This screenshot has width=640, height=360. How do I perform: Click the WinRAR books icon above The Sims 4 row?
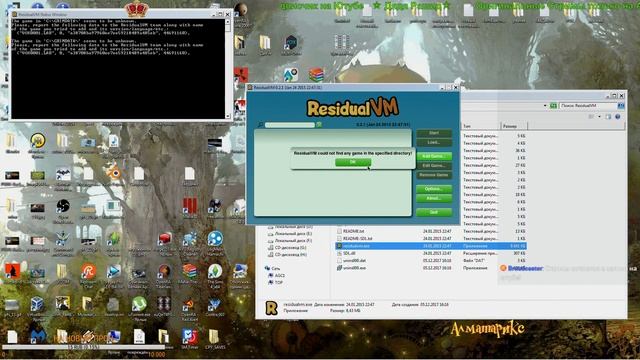coord(189,271)
